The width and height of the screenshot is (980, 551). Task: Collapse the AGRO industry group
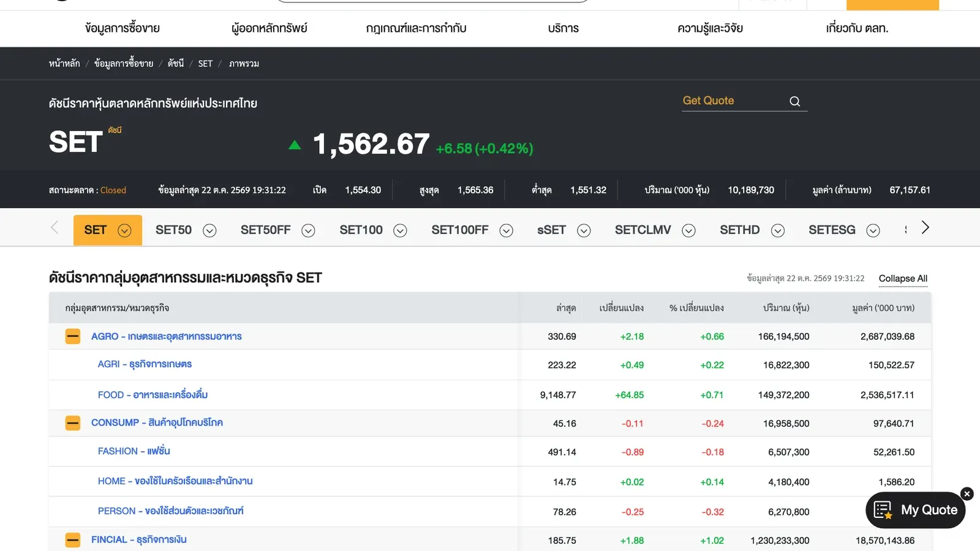73,336
